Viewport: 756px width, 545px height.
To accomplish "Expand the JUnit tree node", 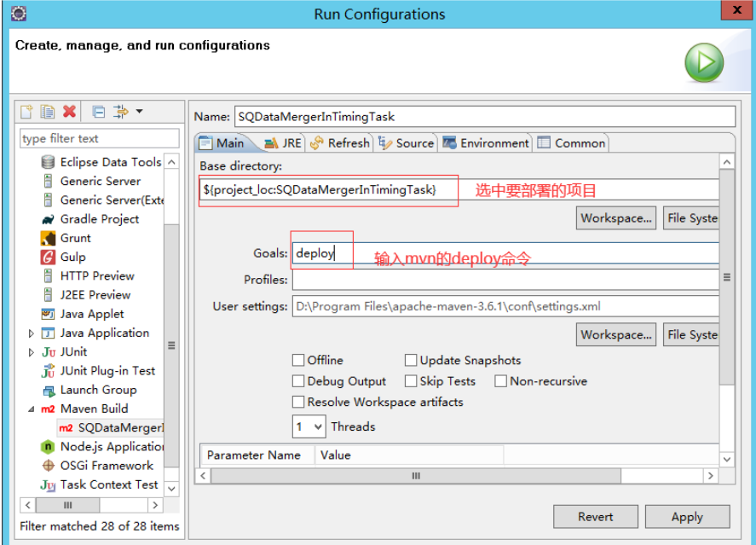I will coord(31,352).
